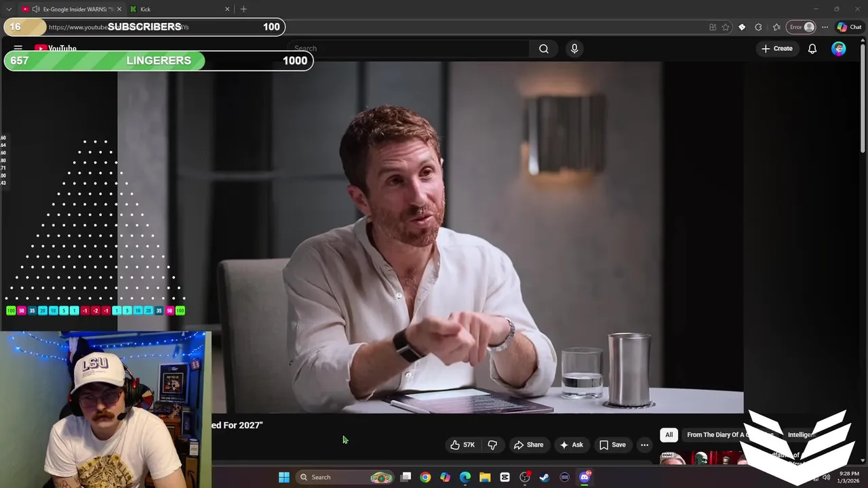
Task: Share the video
Action: 528,445
